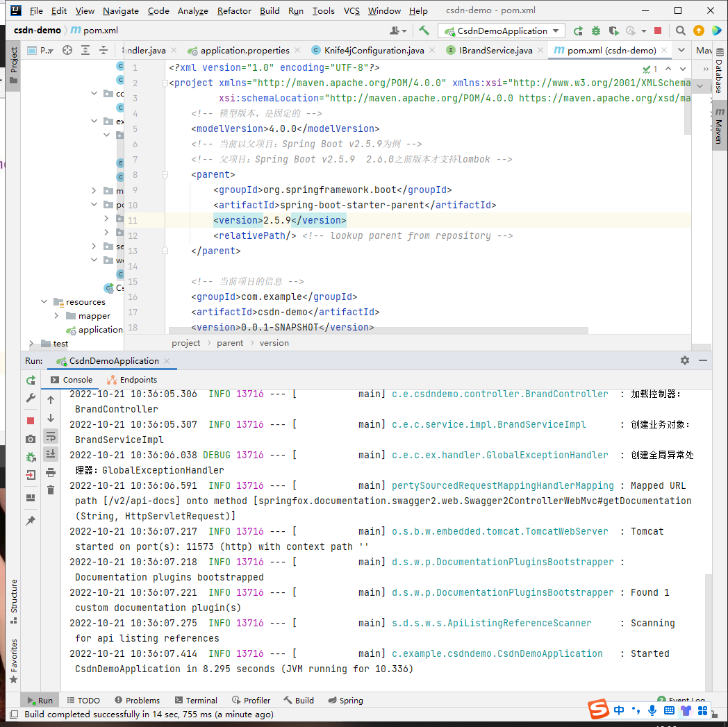The width and height of the screenshot is (728, 727).
Task: Stop the running application in top toolbar
Action: tap(657, 31)
